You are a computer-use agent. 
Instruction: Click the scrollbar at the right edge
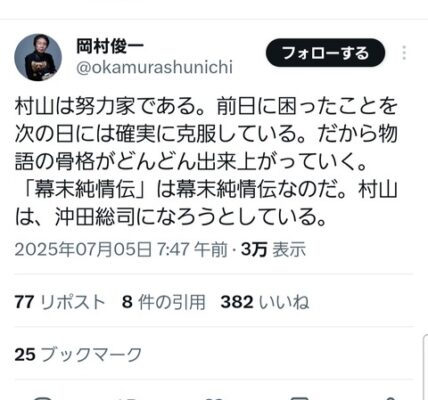[x=426, y=367]
